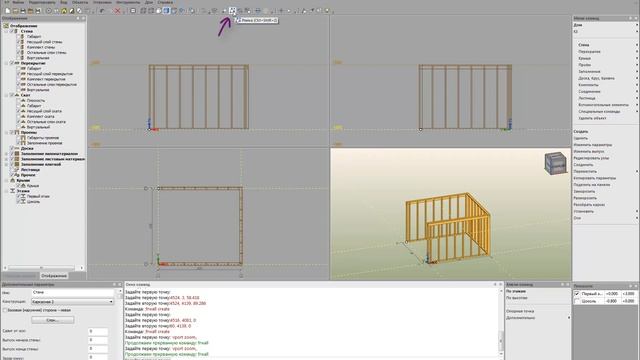
Task: Click the highlighted blue view layout icon
Action: [x=166, y=11]
